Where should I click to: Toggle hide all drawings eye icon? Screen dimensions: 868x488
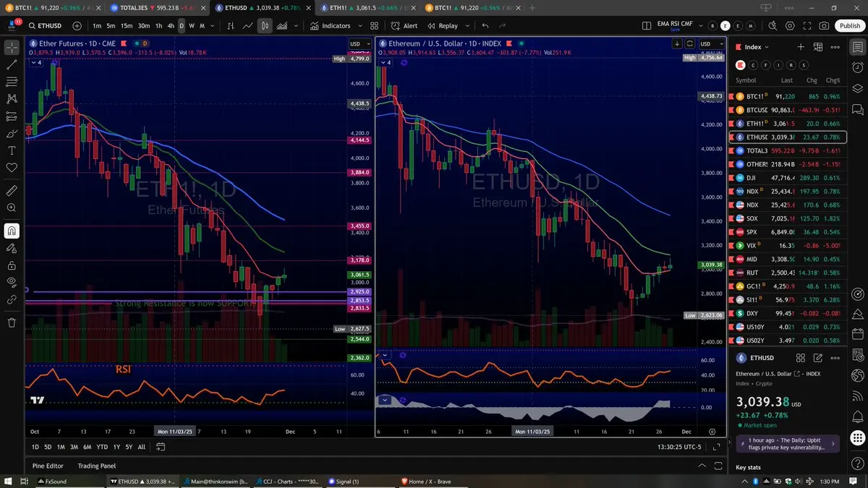click(12, 282)
